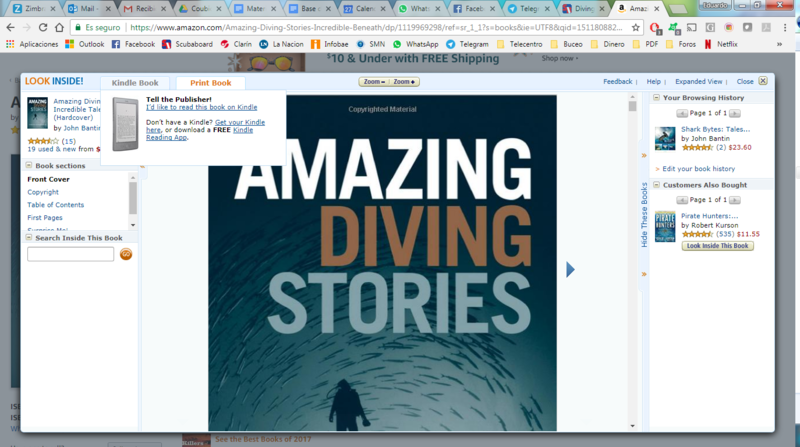Open the Table of Contents section
Screen dimensions: 800x447
56,205
